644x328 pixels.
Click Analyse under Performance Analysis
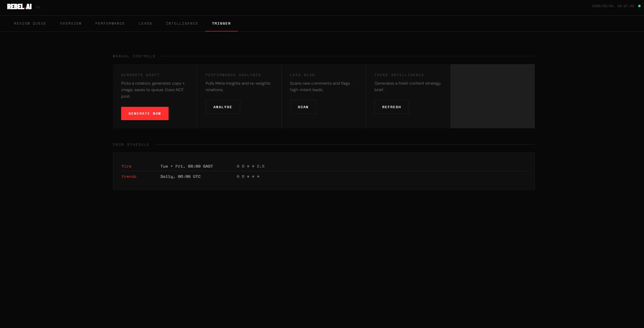pos(223,107)
